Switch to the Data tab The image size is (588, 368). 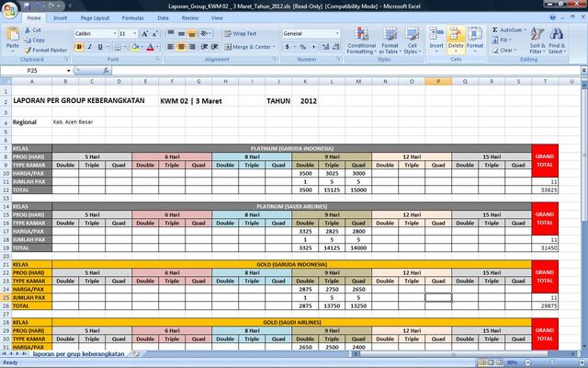163,17
